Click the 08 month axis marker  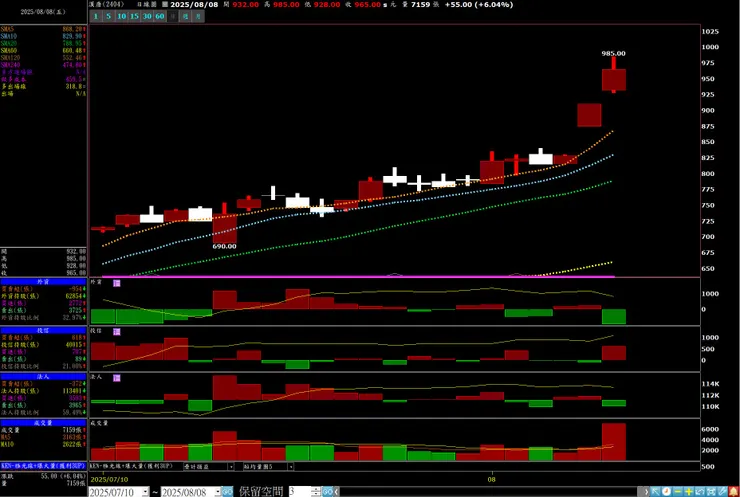click(492, 480)
